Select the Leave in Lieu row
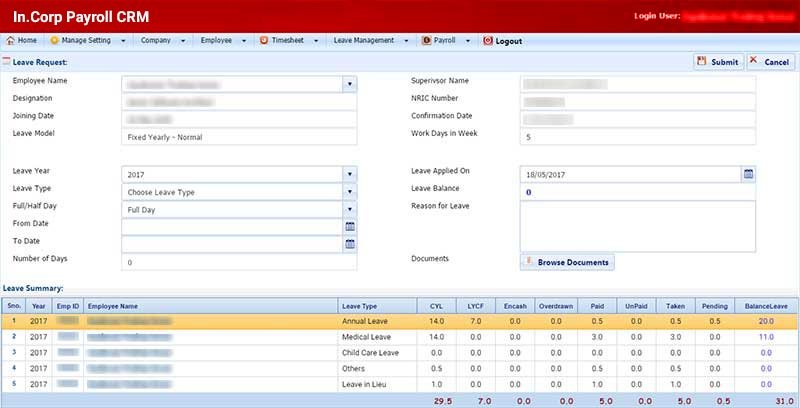Viewport: 800px width, 408px height. tap(400, 385)
